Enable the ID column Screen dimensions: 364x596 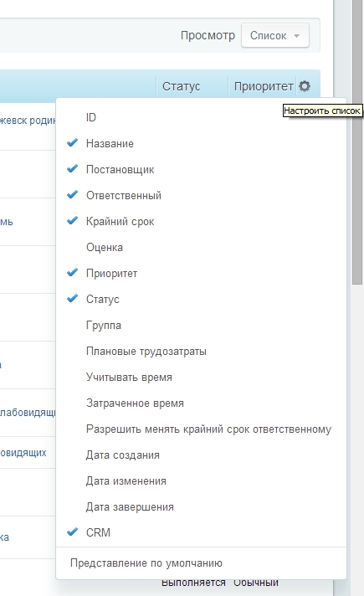point(91,117)
